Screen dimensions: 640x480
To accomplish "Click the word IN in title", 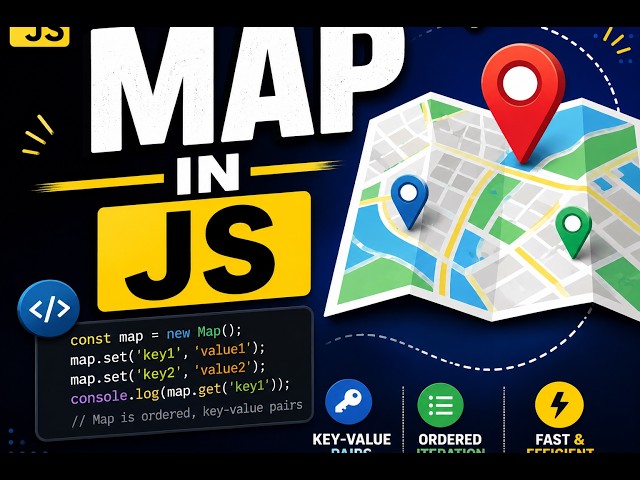I will (207, 174).
